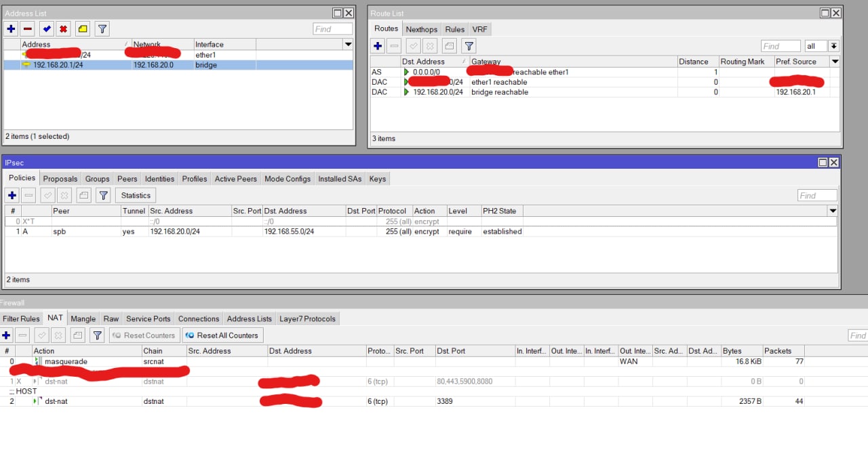The height and width of the screenshot is (452, 868).
Task: Click the comment icon in Route List toolbar
Action: [x=449, y=46]
